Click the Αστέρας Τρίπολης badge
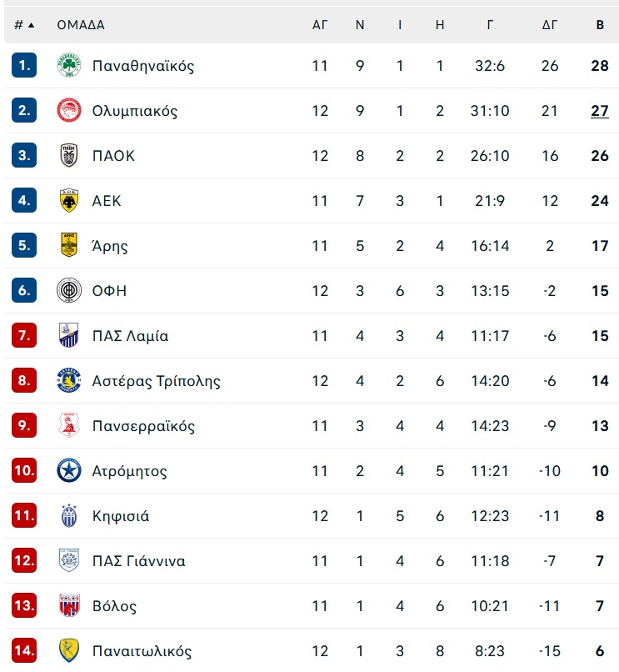This screenshot has height=672, width=619. 69,380
